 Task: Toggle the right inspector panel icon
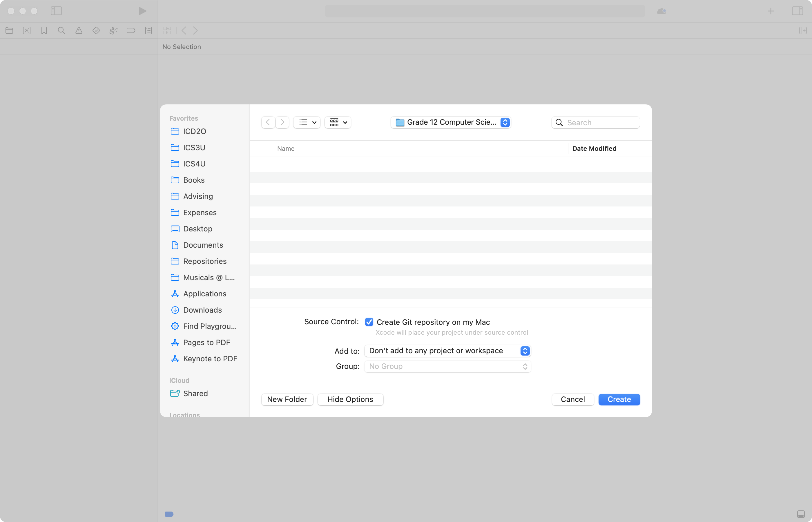coord(797,11)
